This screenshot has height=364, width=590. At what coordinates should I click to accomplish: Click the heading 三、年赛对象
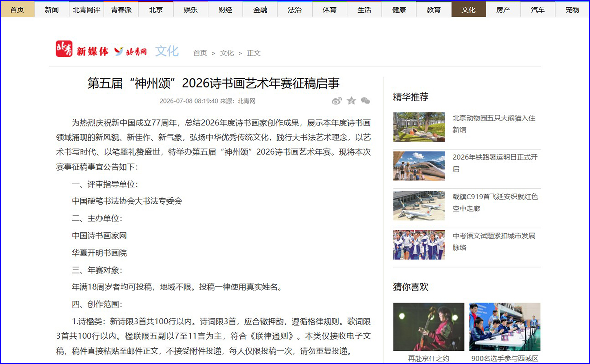pos(97,270)
